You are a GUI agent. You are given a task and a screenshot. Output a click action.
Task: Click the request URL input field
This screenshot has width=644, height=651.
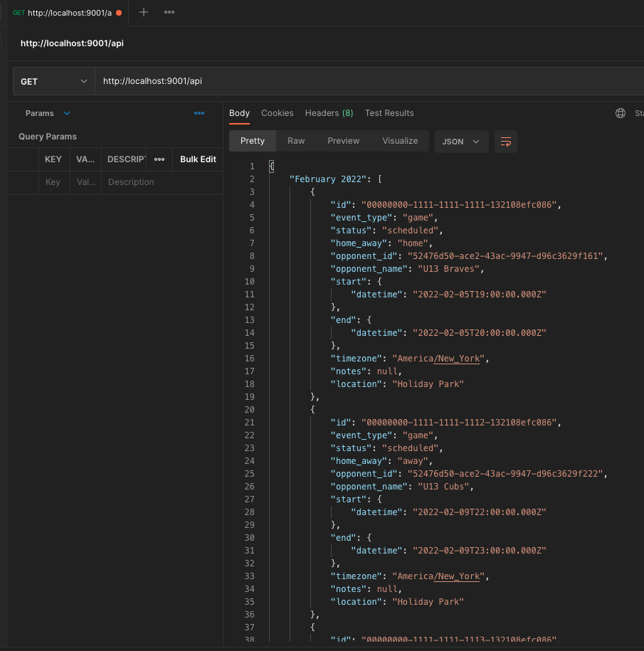pos(369,81)
